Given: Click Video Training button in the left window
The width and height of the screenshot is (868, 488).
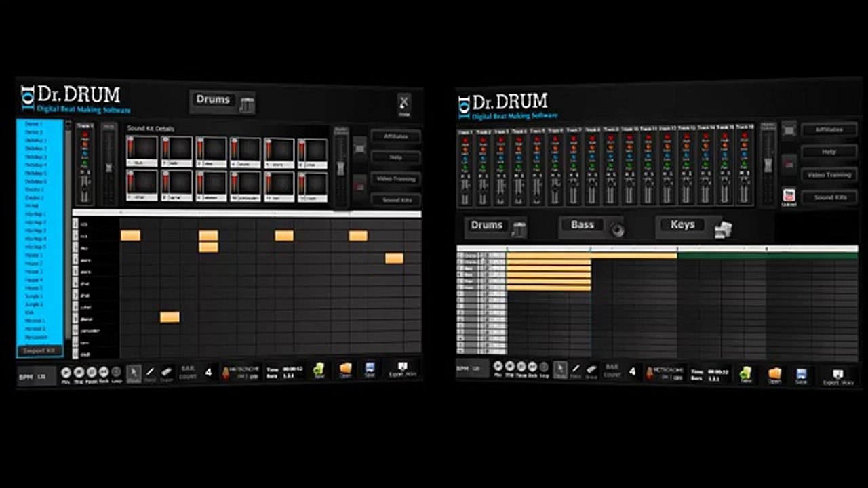Looking at the screenshot, I should 396,179.
